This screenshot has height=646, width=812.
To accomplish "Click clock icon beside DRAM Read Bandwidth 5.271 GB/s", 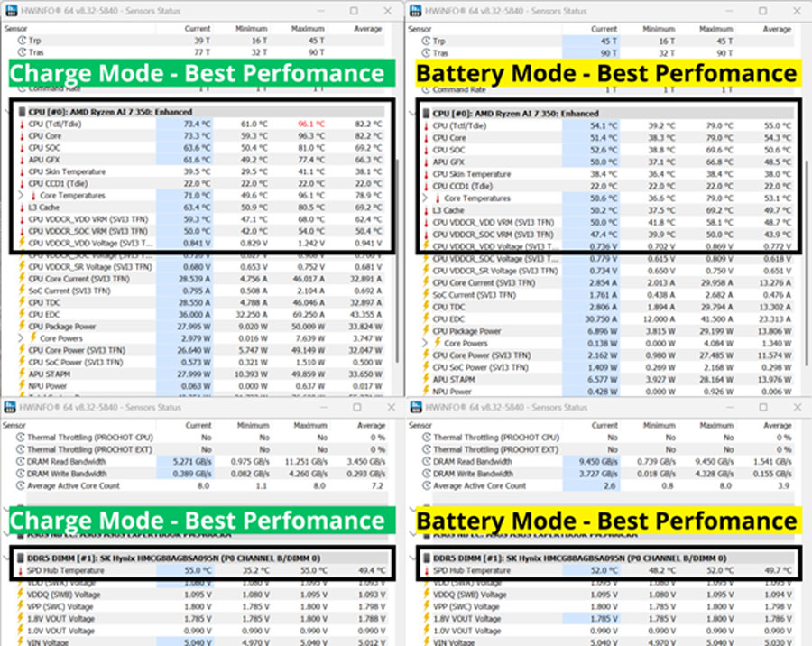I will click(x=22, y=462).
